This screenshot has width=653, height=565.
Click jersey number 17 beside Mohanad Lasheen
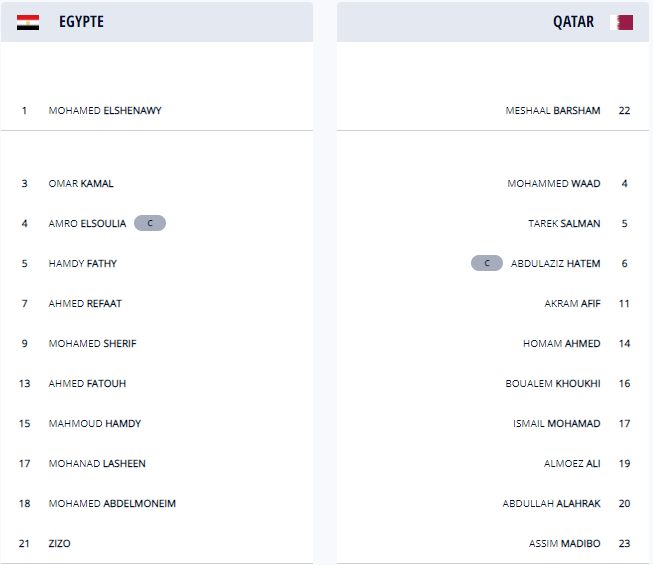[x=24, y=463]
